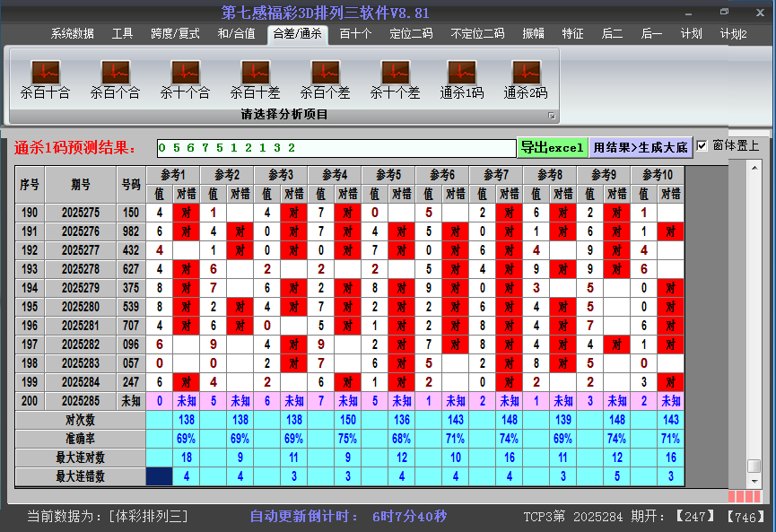Choose the 杀百个差 analysis icon
Viewport: 776px width, 532px height.
(x=325, y=73)
